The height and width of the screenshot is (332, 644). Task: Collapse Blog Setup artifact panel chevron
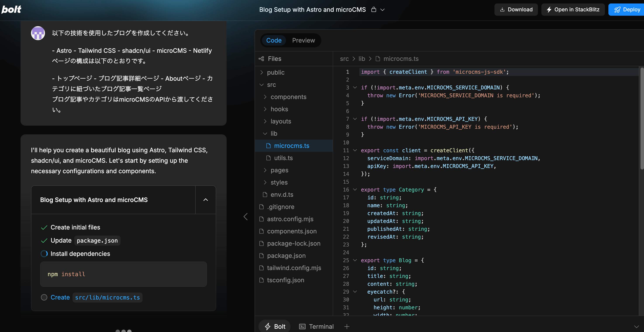(x=205, y=200)
